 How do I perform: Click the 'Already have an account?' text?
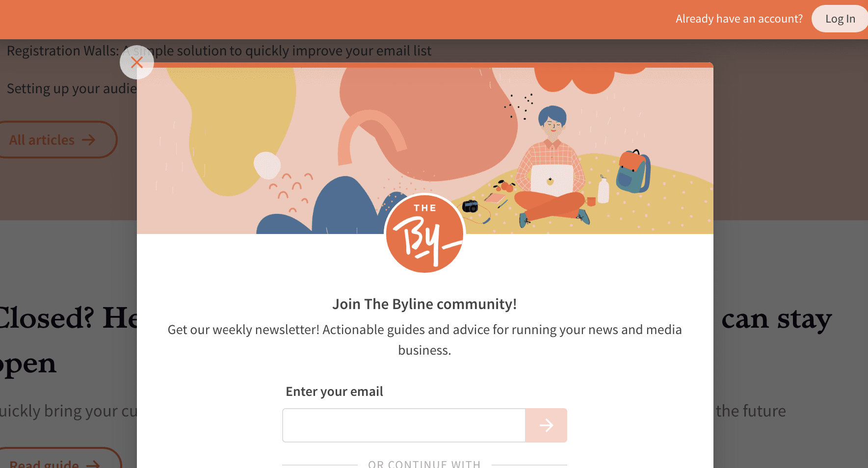[x=739, y=19]
